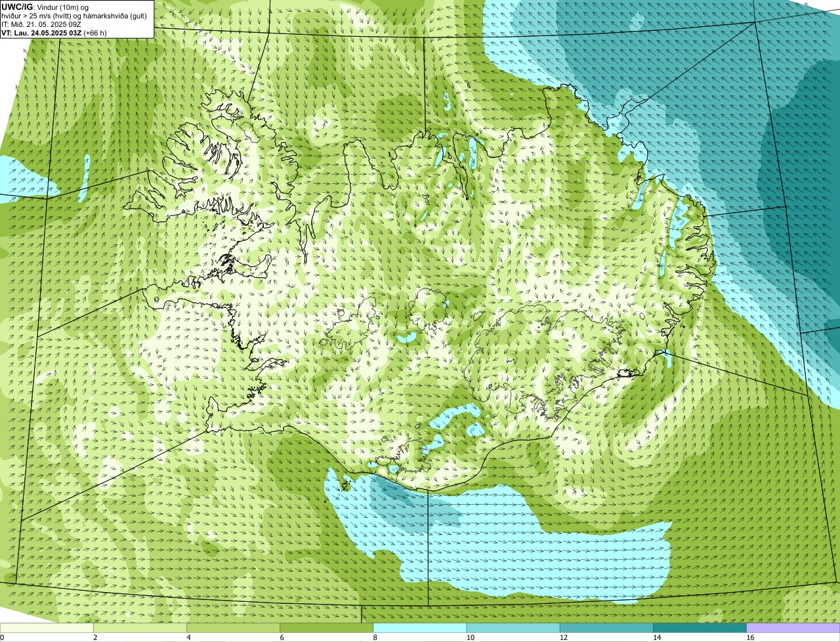Viewport: 840px width, 642px height.
Task: Select the 4–6 m/s green legend swatch
Action: [234, 628]
